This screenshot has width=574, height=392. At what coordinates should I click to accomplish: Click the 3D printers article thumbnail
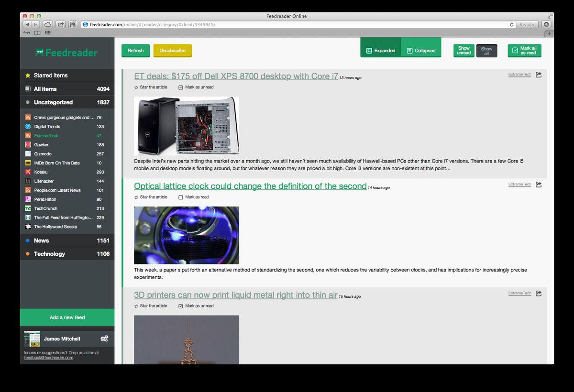click(x=187, y=340)
